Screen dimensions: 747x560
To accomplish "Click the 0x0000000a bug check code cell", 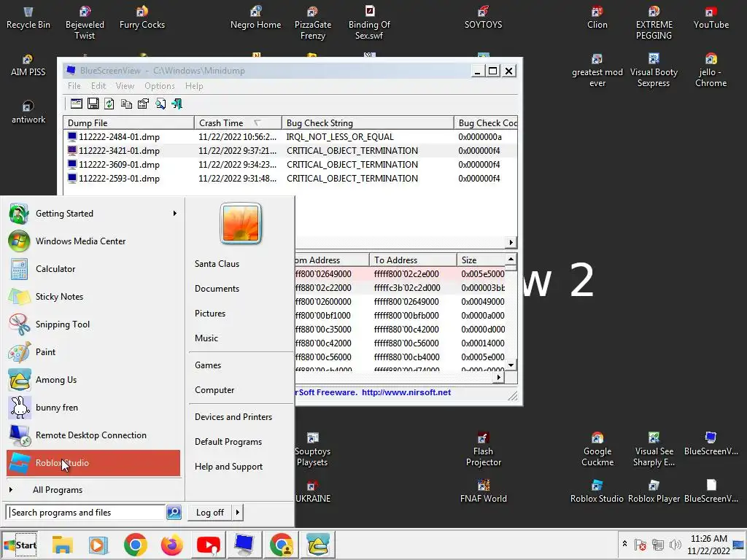I will pyautogui.click(x=480, y=137).
